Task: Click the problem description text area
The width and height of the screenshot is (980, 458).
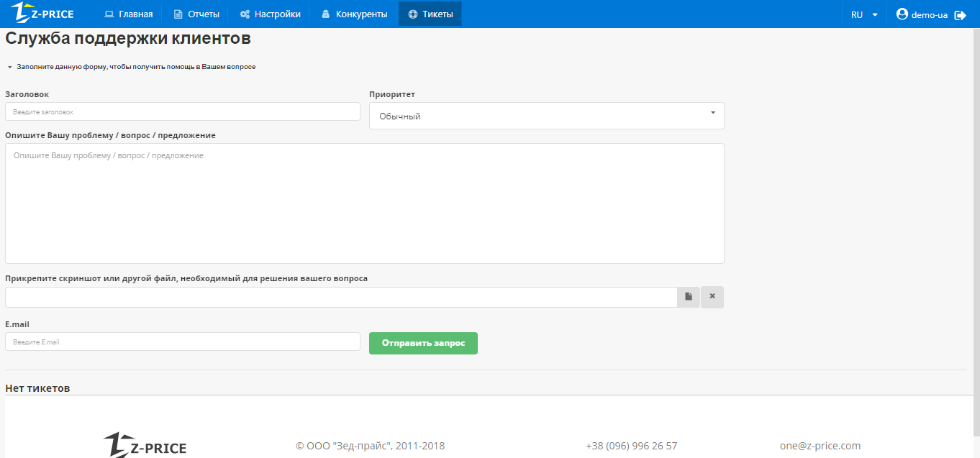Action: point(365,203)
